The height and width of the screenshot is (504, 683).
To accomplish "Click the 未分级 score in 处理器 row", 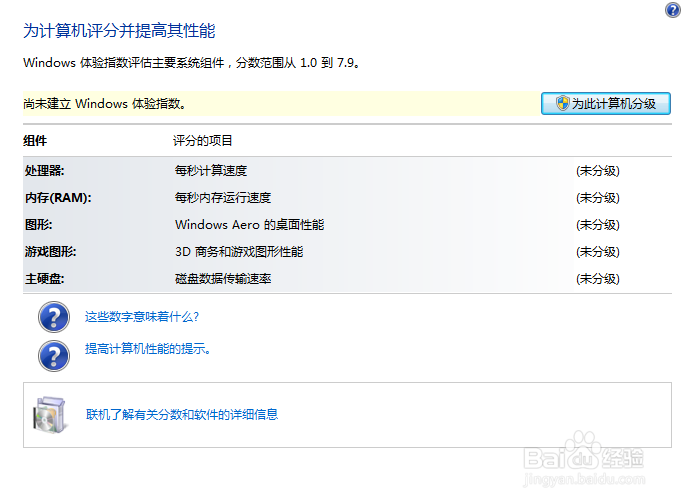I will (598, 171).
